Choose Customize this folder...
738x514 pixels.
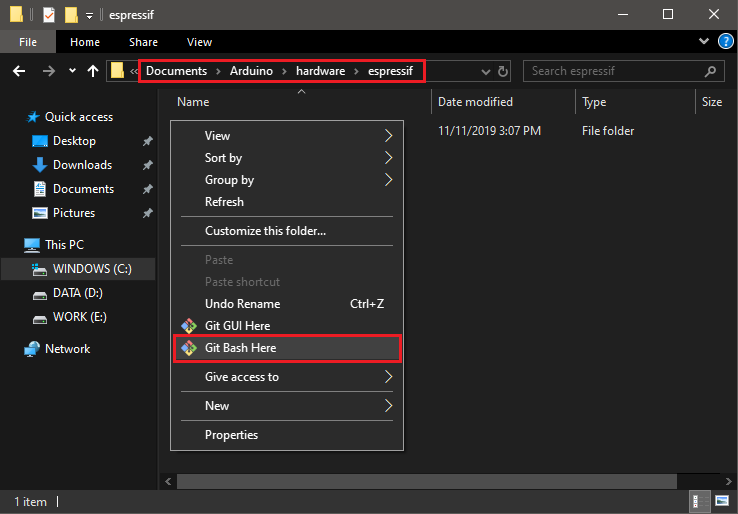pos(287,231)
